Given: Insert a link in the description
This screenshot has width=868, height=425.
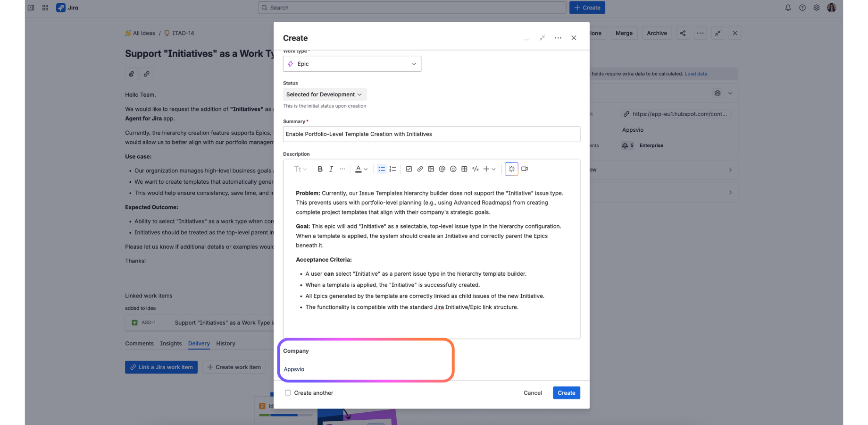Looking at the screenshot, I should [420, 169].
